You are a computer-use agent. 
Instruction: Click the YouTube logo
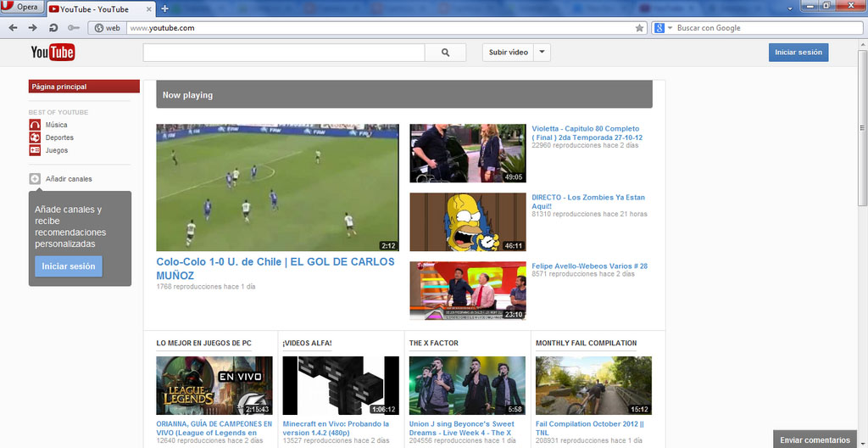pos(53,52)
